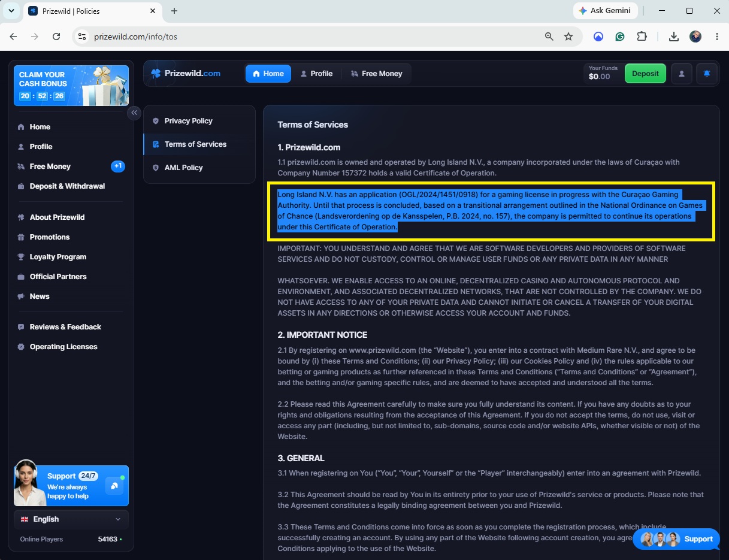
Task: Collapse the sidebar with double-chevron button
Action: tap(134, 113)
